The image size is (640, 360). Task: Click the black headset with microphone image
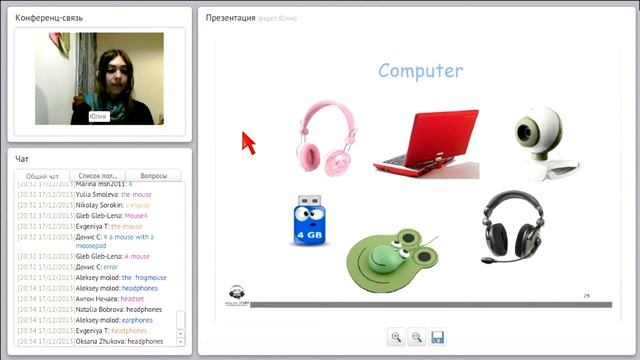point(513,227)
